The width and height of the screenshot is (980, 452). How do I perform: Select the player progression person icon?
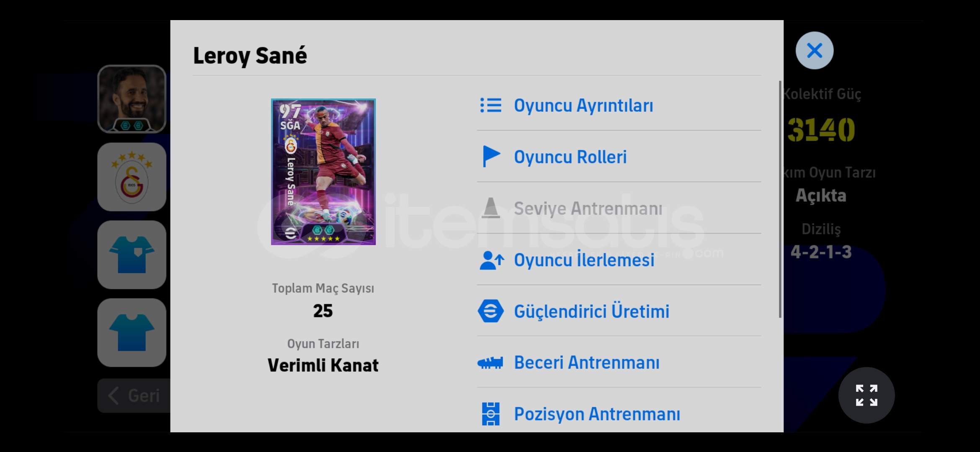click(x=492, y=260)
